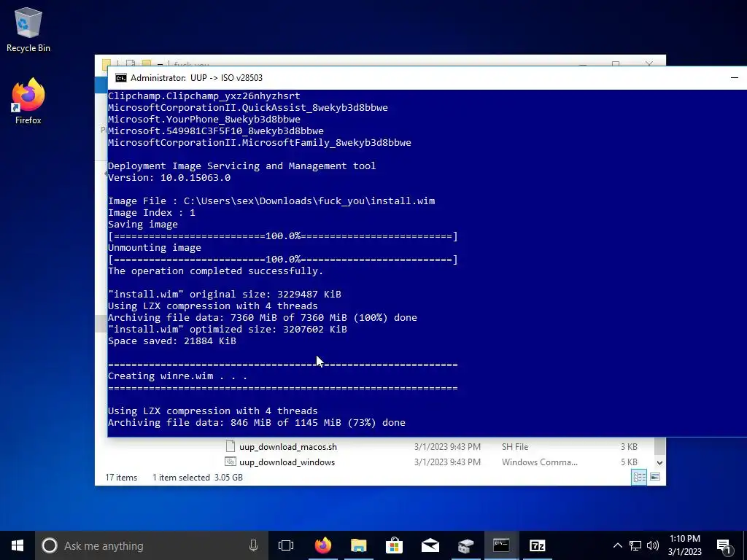The image size is (747, 560).
Task: Click the Creating winre.wim console line
Action: 177,376
